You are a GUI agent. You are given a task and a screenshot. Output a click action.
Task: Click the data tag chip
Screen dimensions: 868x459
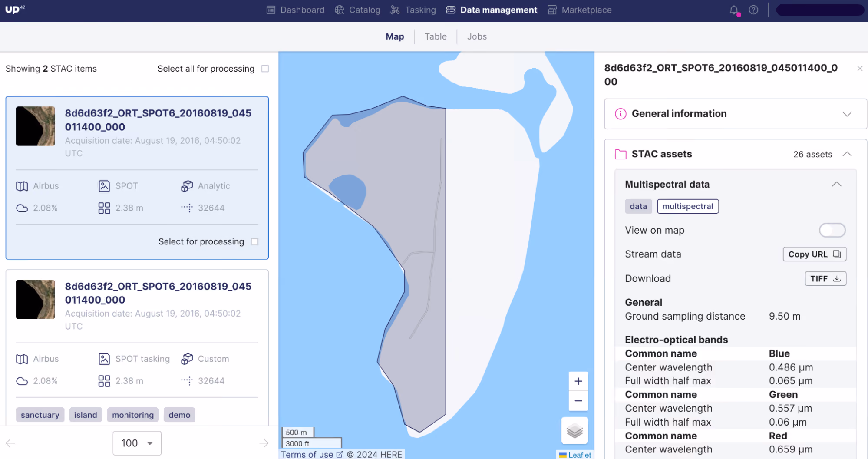pyautogui.click(x=638, y=206)
